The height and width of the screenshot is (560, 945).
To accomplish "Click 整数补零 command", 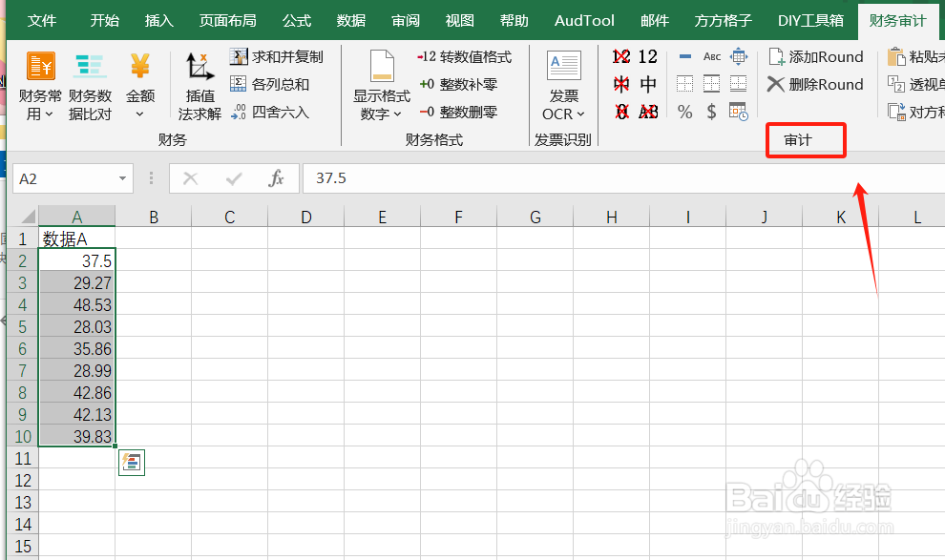I will pyautogui.click(x=458, y=84).
